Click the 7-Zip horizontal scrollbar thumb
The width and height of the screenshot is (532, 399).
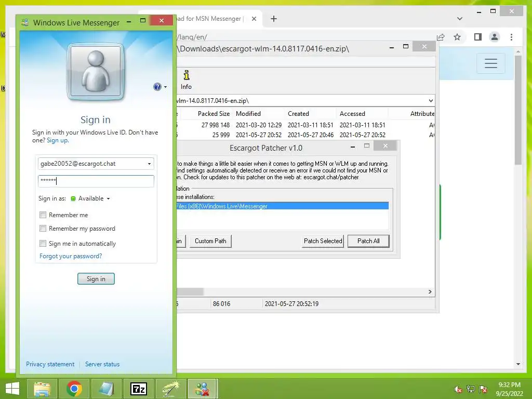(x=190, y=292)
